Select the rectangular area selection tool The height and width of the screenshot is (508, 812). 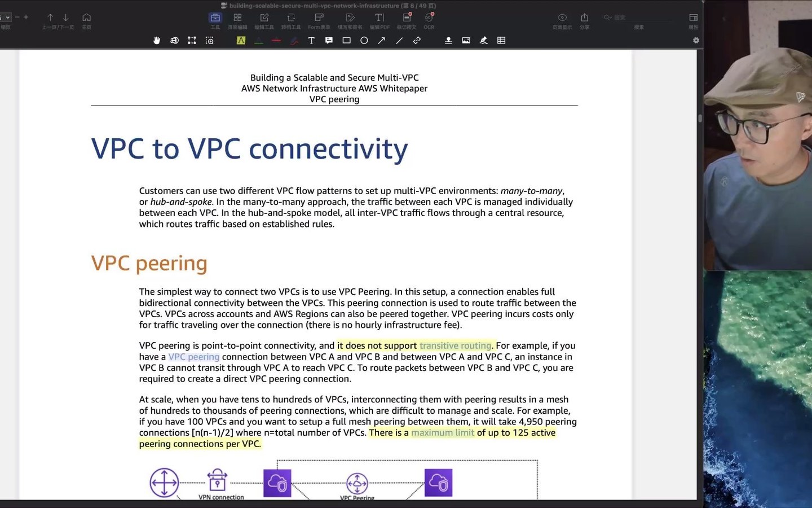pos(192,41)
